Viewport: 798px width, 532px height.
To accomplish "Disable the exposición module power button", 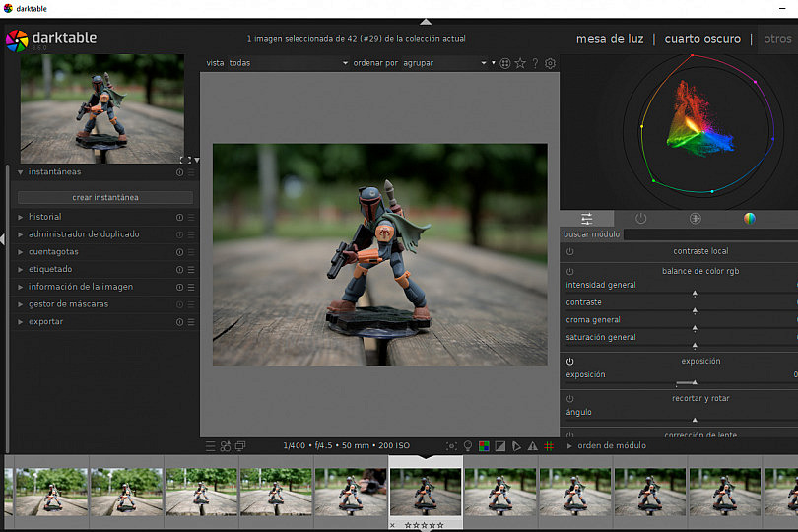I will [570, 361].
